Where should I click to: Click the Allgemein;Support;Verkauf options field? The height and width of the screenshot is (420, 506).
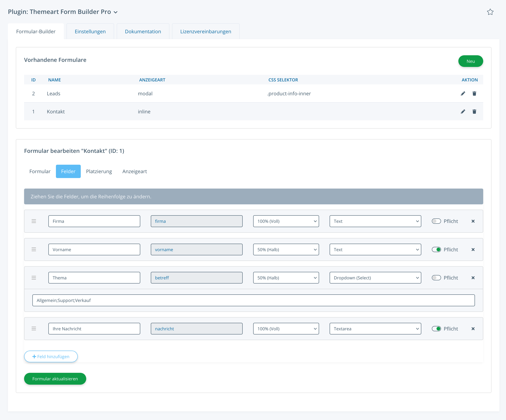[x=254, y=300]
